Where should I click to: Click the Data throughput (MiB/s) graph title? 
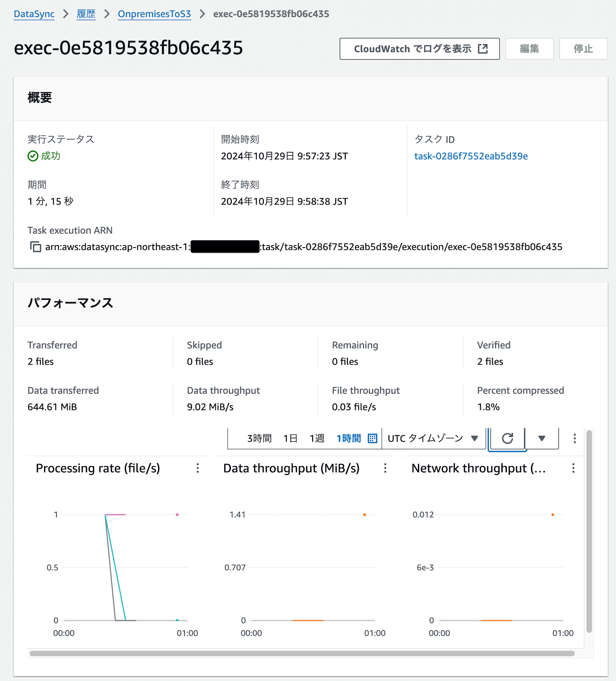[291, 468]
